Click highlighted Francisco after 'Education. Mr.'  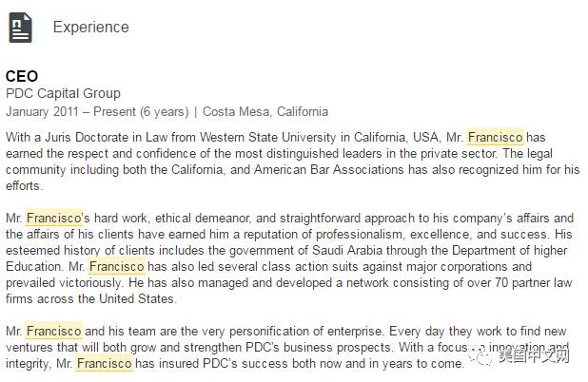[x=116, y=266]
